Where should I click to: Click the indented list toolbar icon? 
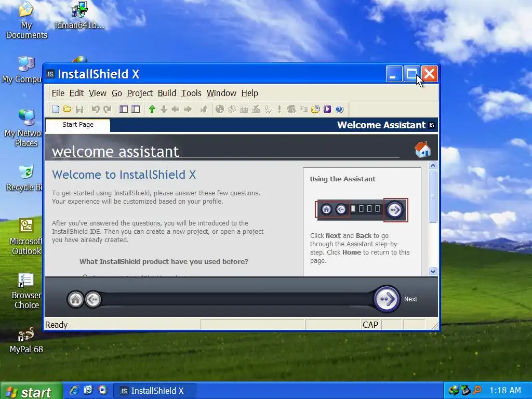pos(303,109)
